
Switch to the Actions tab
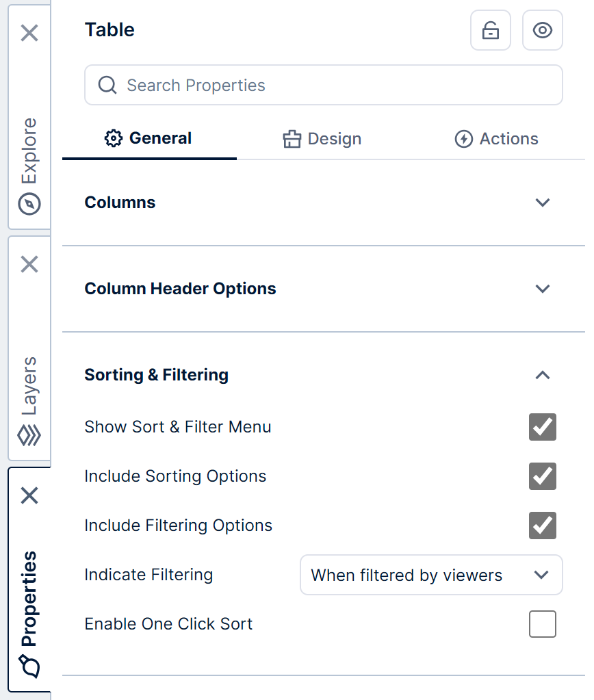(x=496, y=138)
